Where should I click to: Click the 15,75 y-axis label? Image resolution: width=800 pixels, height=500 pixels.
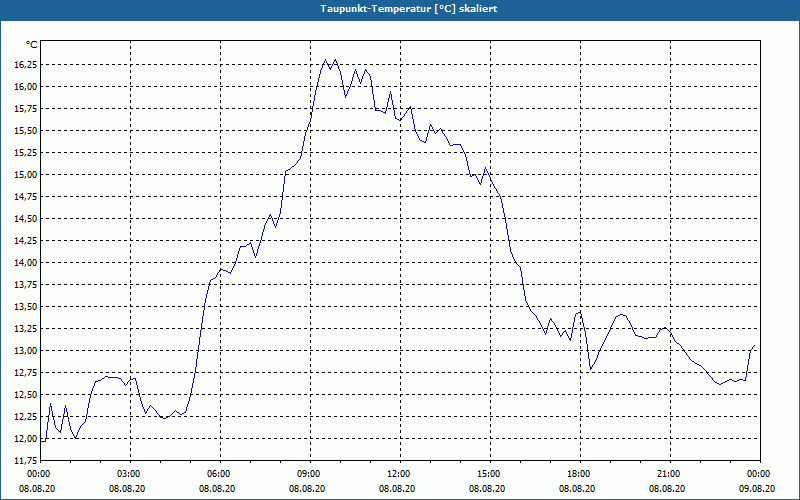pos(26,109)
